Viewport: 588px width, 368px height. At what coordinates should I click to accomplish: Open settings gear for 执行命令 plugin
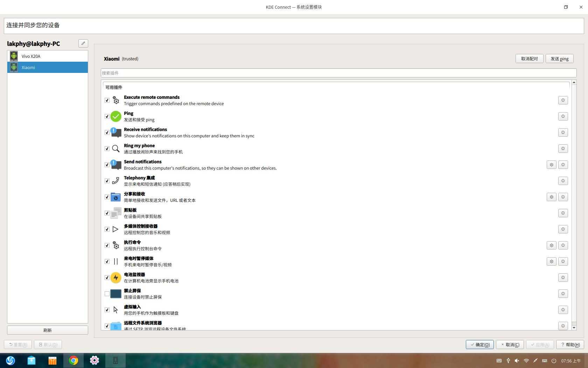(551, 245)
